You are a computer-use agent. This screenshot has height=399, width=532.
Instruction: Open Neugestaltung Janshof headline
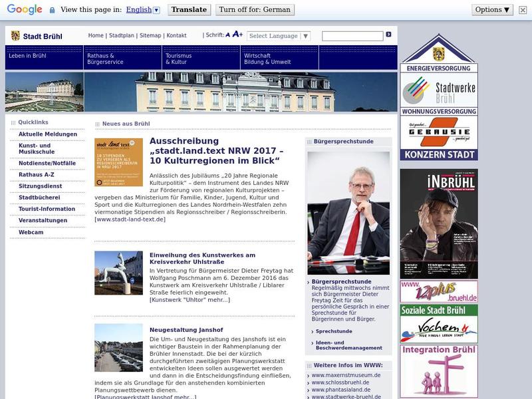tap(186, 330)
